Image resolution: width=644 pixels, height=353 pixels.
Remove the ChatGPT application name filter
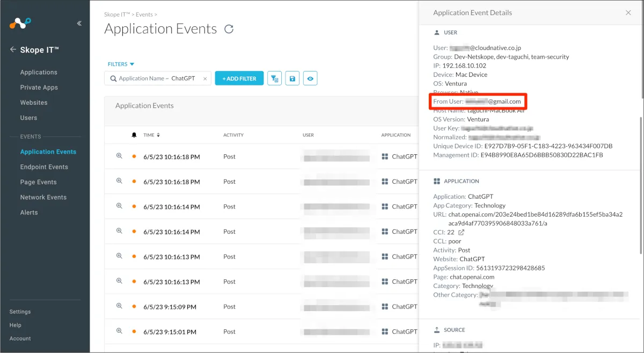click(205, 78)
